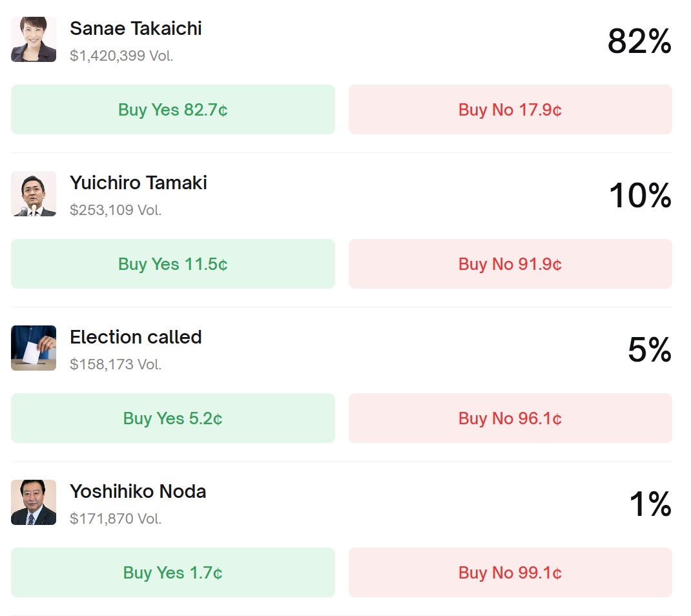Click the 5% Election called probability
Image resolution: width=691 pixels, height=616 pixels.
(x=649, y=350)
